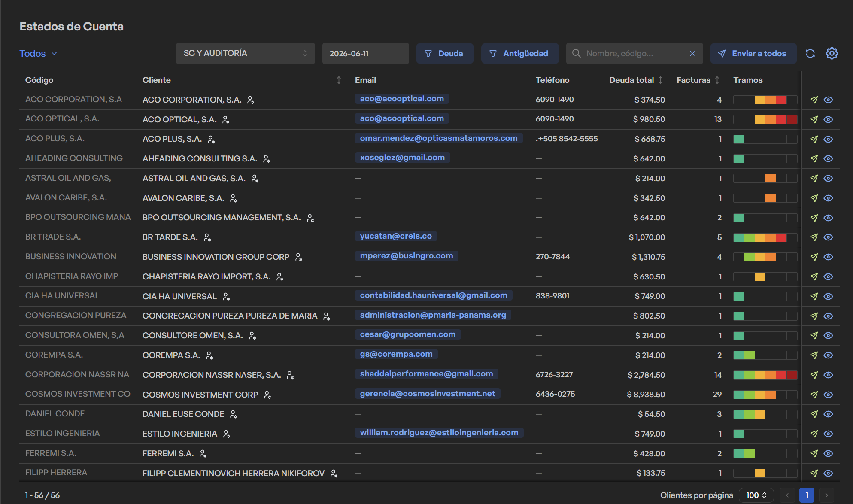Send statement to ACO PLUS, S.A.

click(x=814, y=139)
